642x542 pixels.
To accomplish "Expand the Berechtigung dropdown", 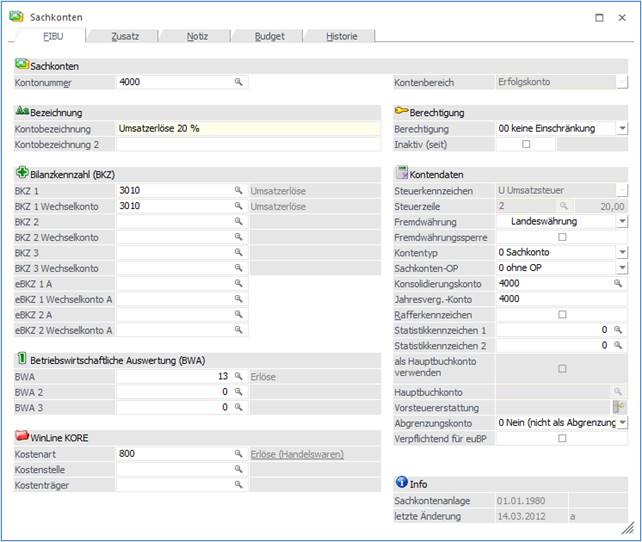I will point(621,128).
